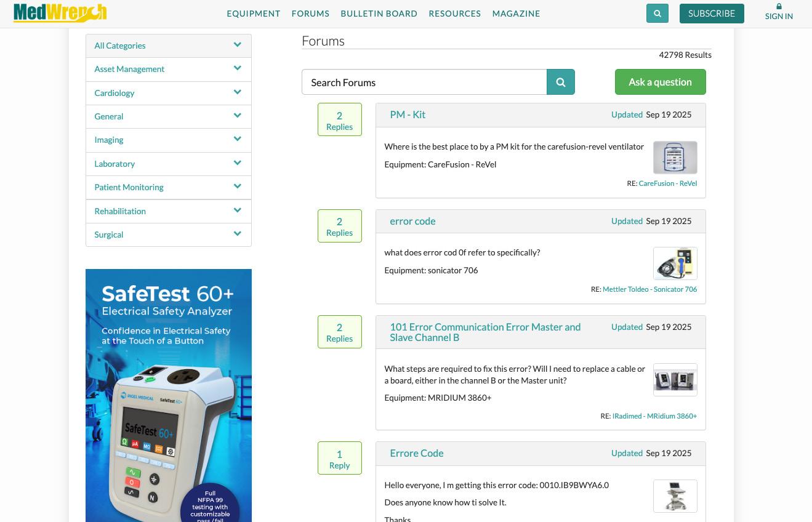Click the PM - Kit question text
Image resolution: width=812 pixels, height=522 pixels.
(514, 147)
